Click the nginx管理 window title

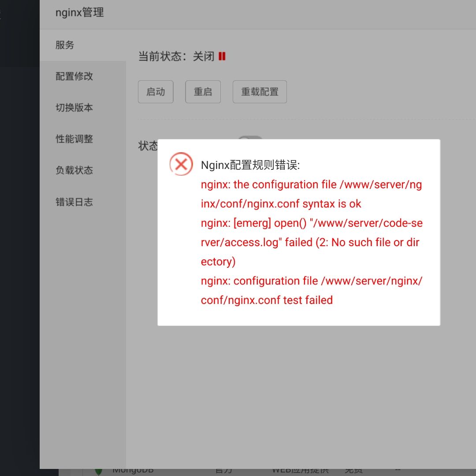pos(79,12)
